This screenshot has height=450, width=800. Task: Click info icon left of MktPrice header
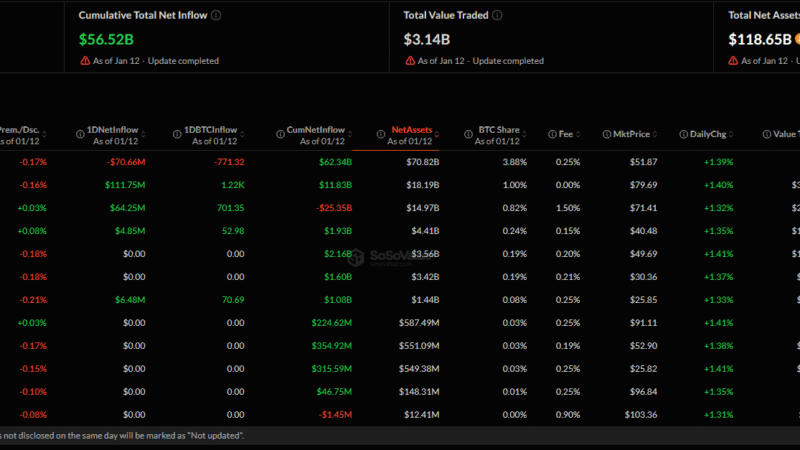605,133
